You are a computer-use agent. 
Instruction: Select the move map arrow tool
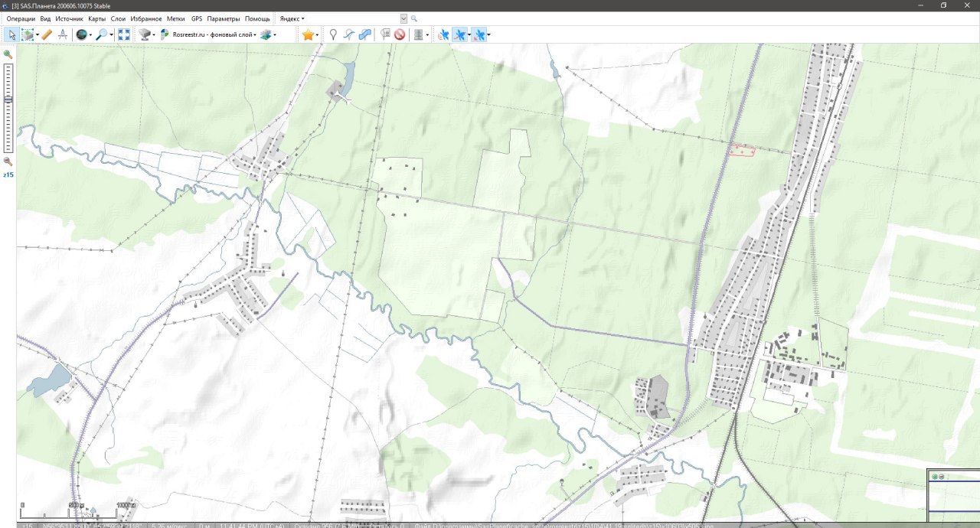click(x=11, y=34)
